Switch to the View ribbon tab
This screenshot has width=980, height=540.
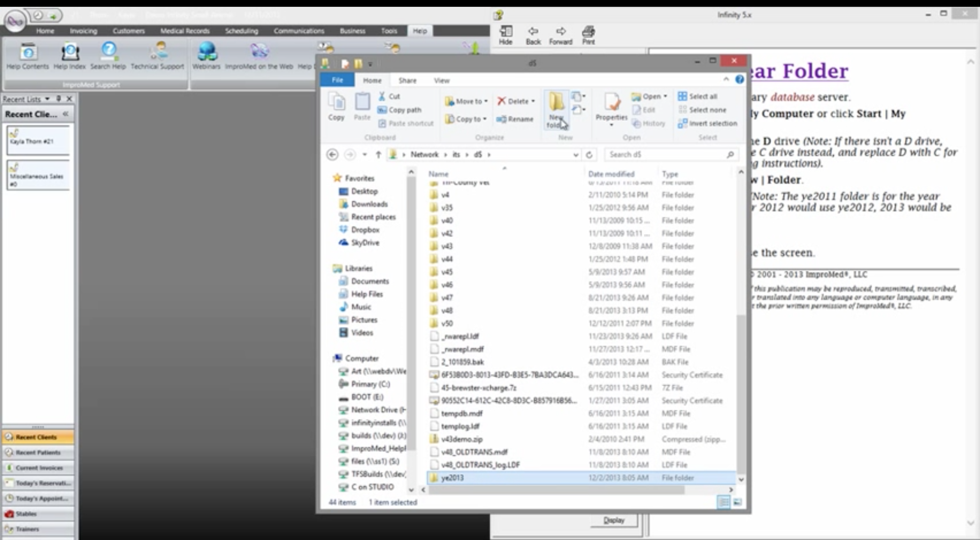pos(441,81)
